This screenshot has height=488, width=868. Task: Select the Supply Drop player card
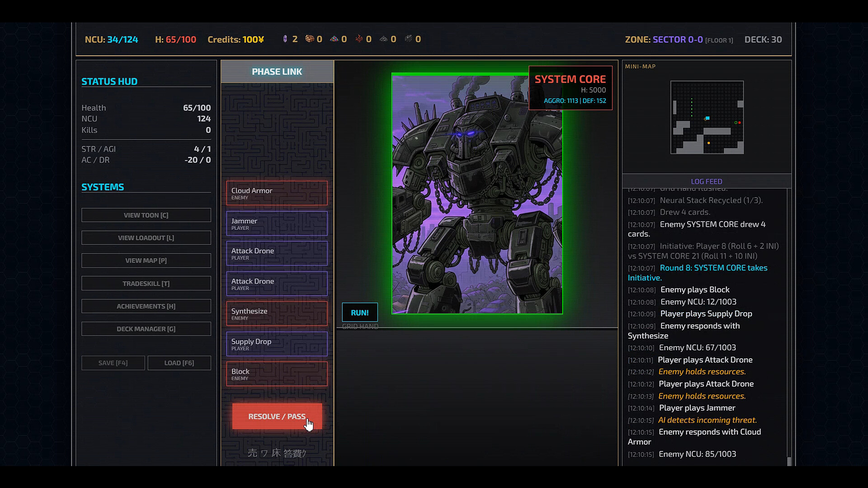(x=277, y=344)
